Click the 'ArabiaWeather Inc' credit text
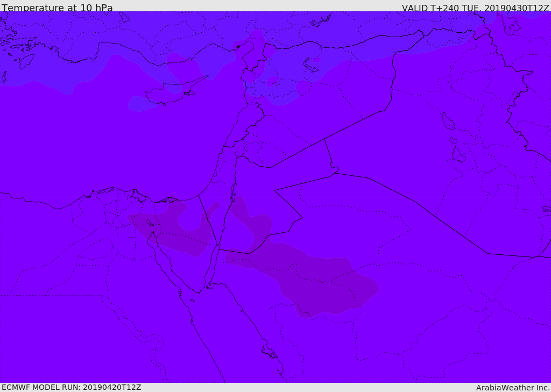Screen dimensions: 551x392 click(x=512, y=388)
